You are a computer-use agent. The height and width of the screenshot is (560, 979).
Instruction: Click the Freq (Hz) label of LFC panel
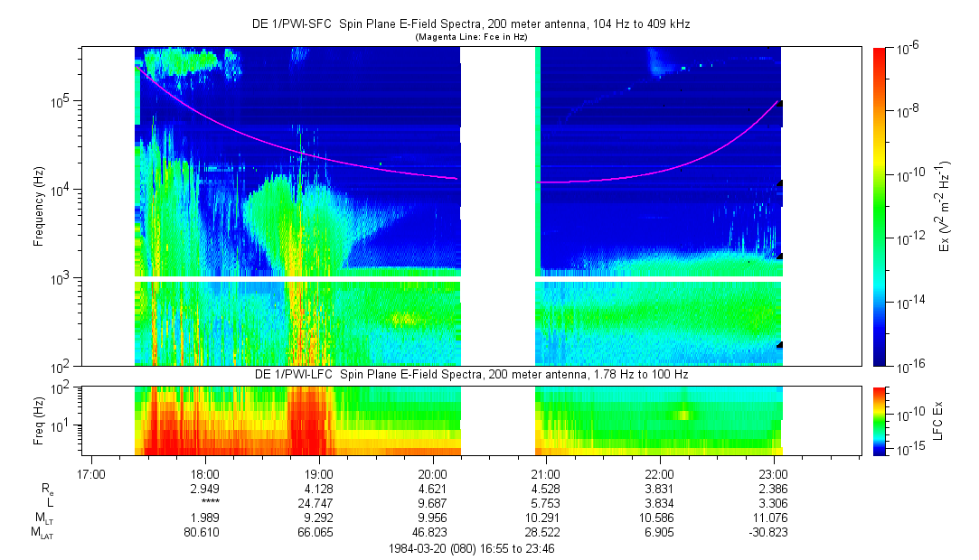(x=39, y=420)
